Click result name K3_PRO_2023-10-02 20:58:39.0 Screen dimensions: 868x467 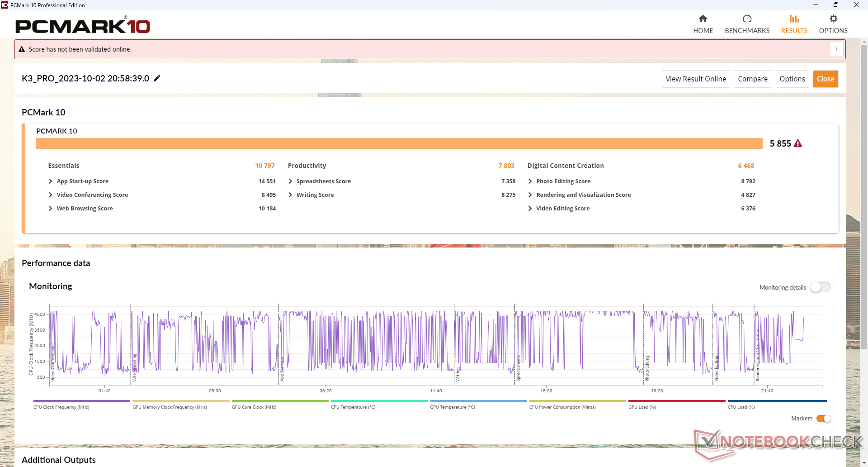click(85, 78)
